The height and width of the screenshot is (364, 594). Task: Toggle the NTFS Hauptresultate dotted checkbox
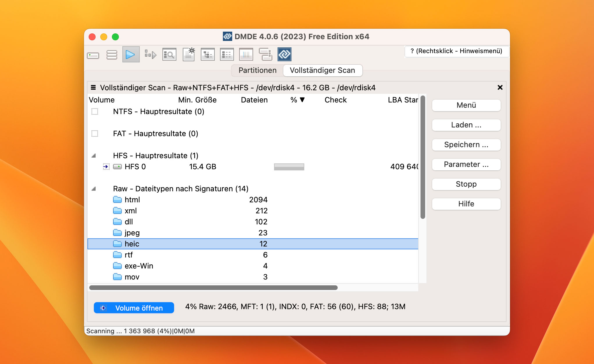click(95, 111)
